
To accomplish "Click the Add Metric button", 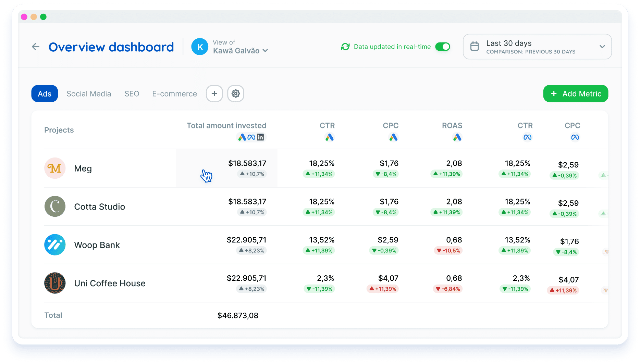I will [576, 93].
